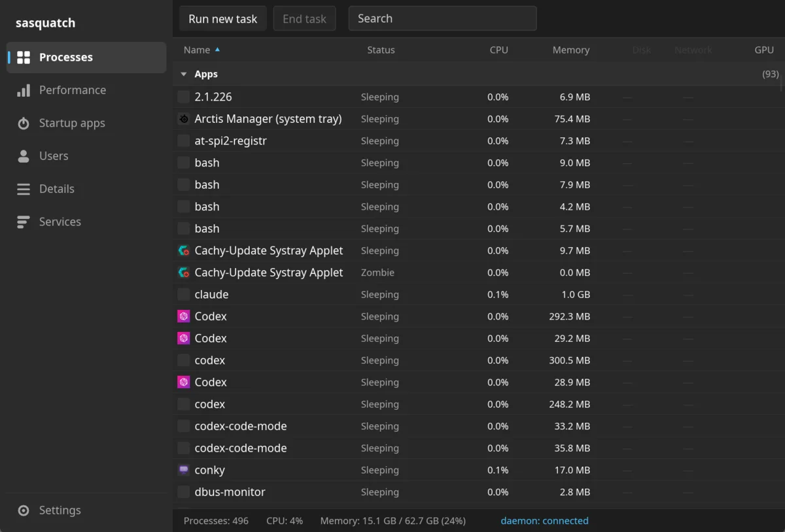
Task: Click the Details list icon
Action: tap(24, 189)
